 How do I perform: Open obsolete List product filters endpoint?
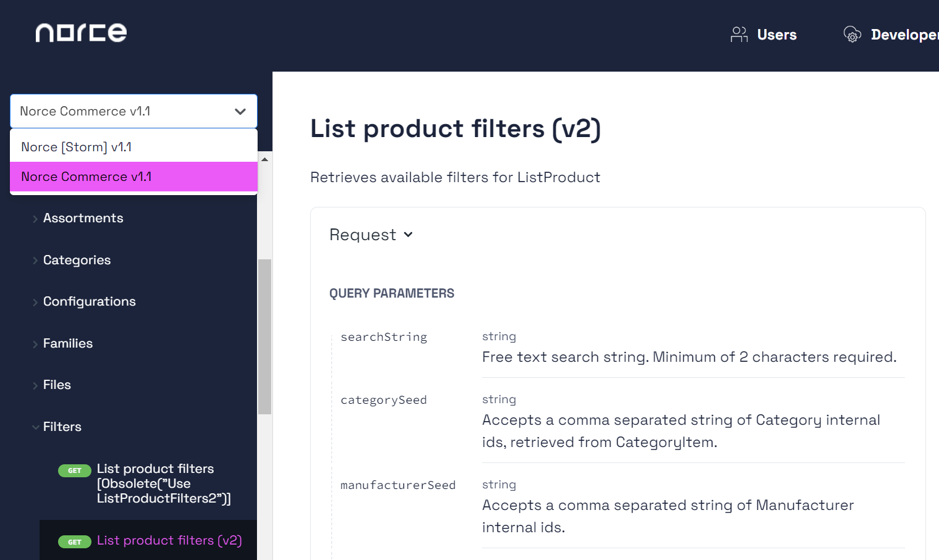click(x=164, y=483)
